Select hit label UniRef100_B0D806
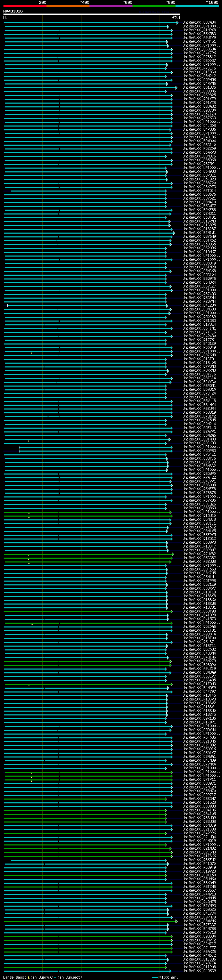Image resolution: width=222 pixels, height=980 pixels. pyautogui.click(x=199, y=91)
